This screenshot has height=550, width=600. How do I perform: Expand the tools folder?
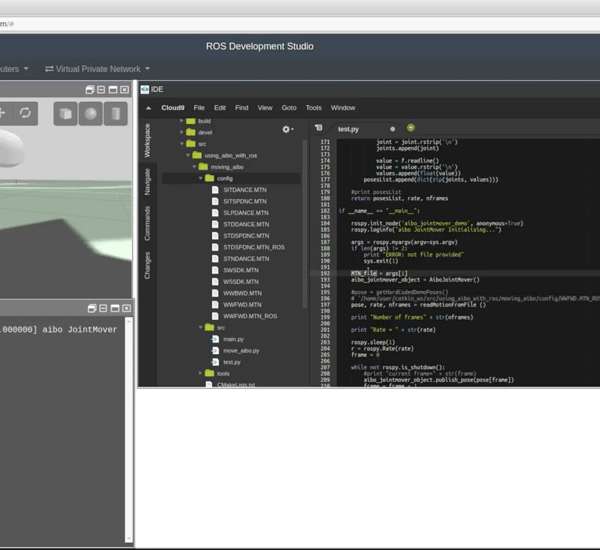click(x=200, y=373)
